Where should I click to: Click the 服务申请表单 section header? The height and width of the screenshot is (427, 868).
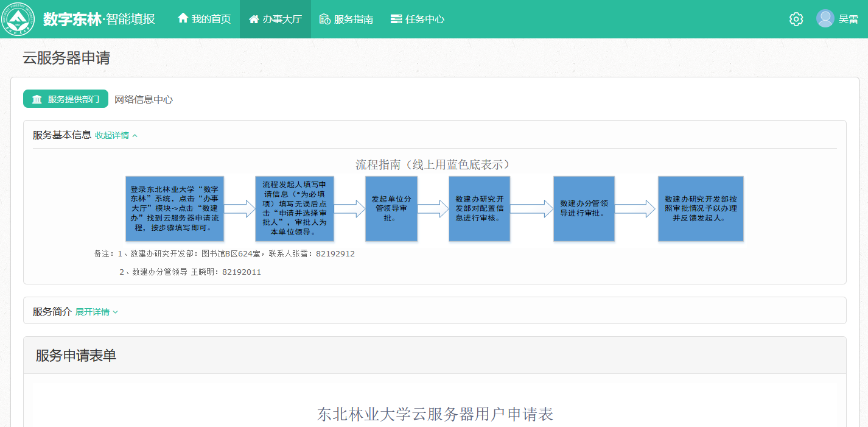[76, 356]
